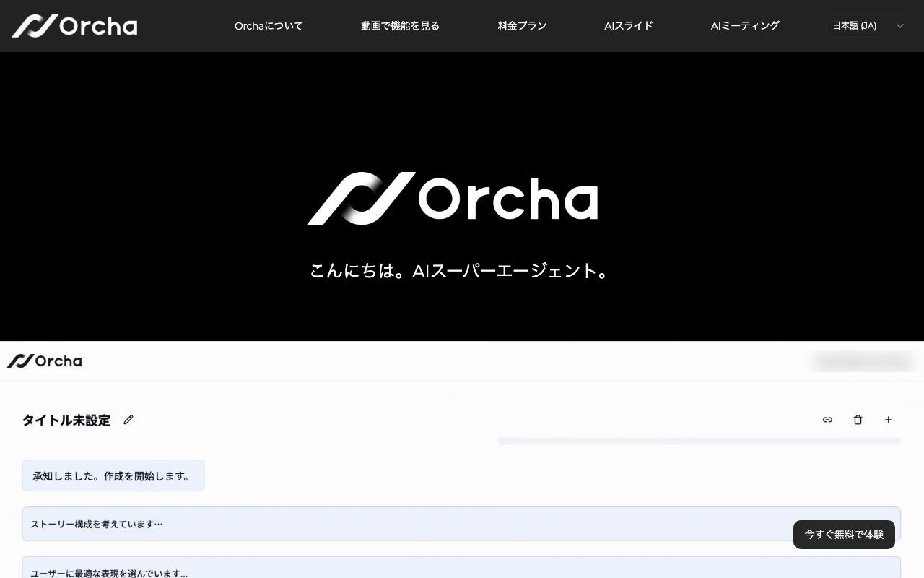Image resolution: width=924 pixels, height=578 pixels.
Task: Click the Orcha logo in the navigation bar
Action: point(74,26)
